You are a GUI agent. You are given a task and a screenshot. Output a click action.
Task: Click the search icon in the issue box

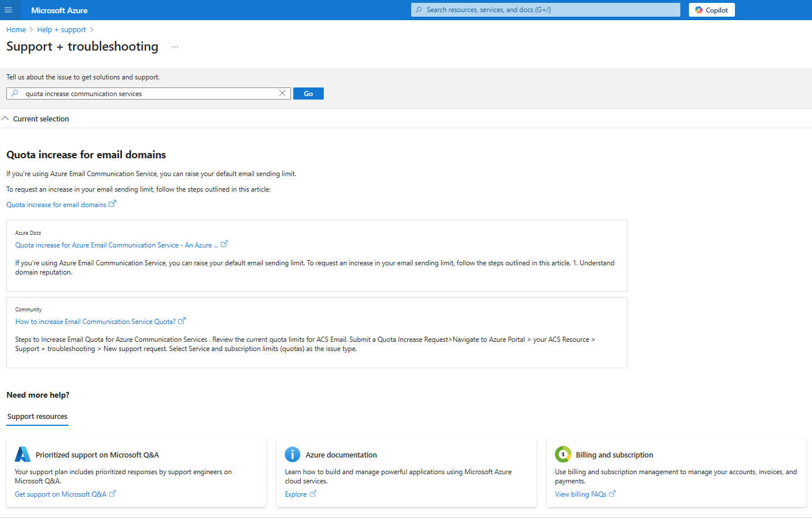coord(14,93)
